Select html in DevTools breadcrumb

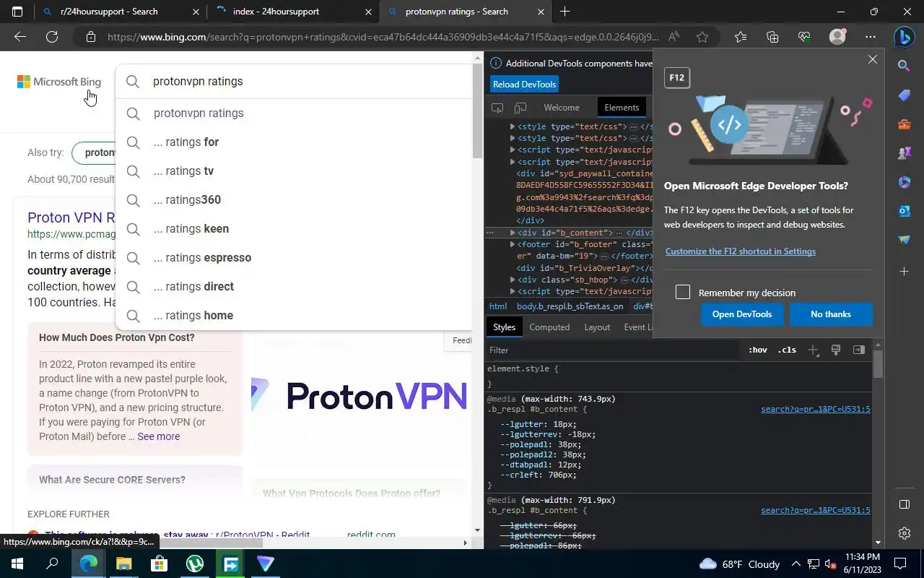(498, 306)
